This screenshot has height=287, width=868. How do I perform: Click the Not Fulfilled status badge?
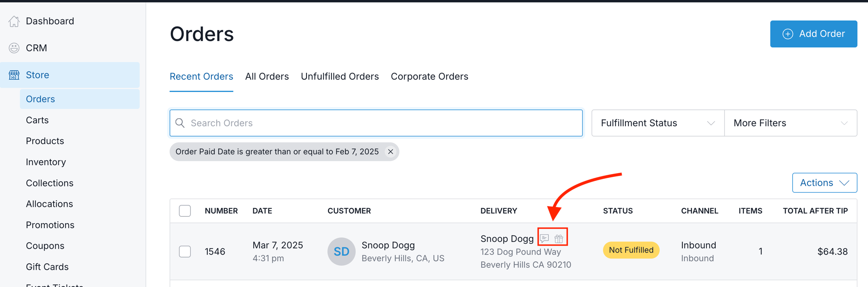pos(631,250)
